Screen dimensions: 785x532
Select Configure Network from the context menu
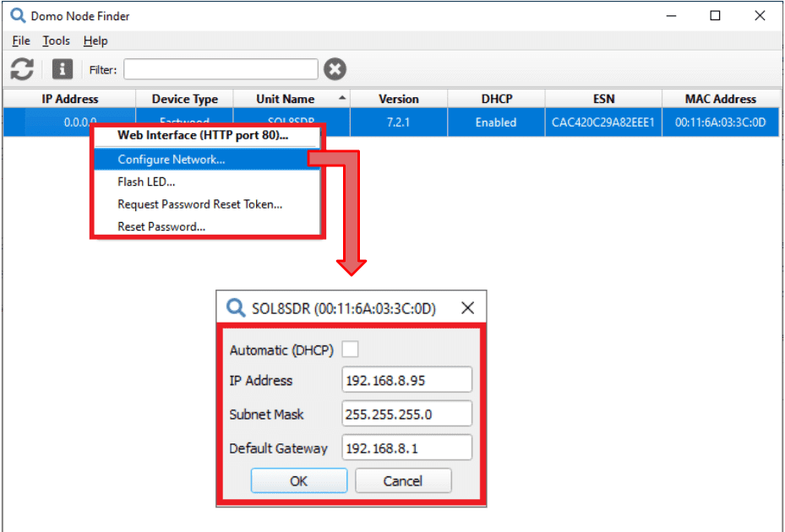pyautogui.click(x=172, y=159)
